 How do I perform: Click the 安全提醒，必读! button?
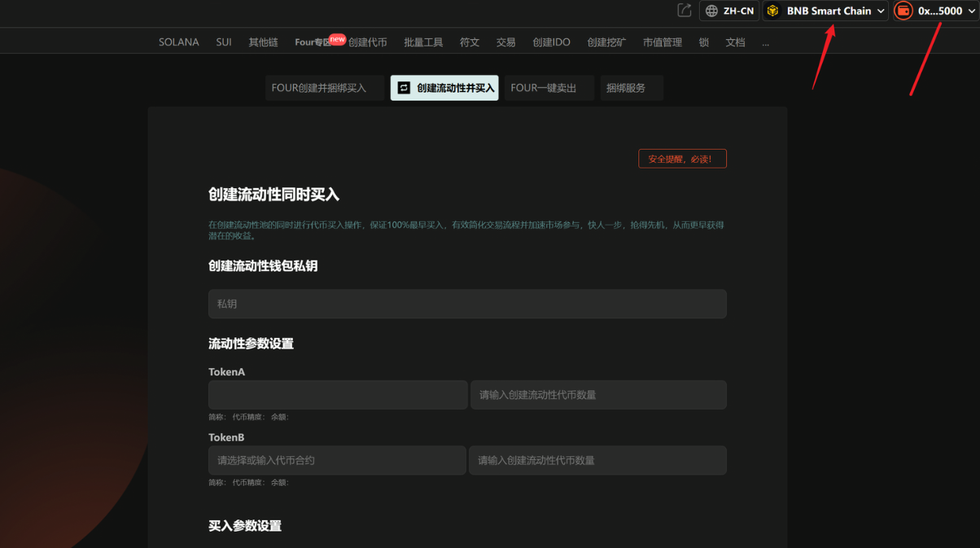[x=682, y=159]
